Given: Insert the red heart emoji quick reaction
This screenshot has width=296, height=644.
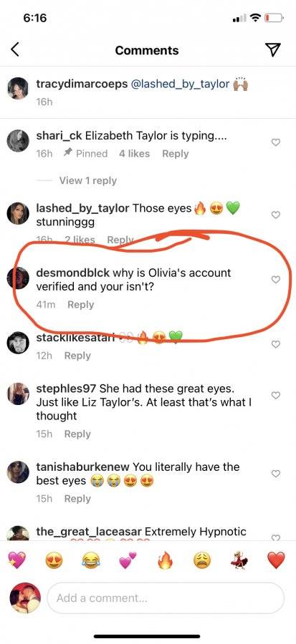Looking at the screenshot, I should click(x=276, y=560).
